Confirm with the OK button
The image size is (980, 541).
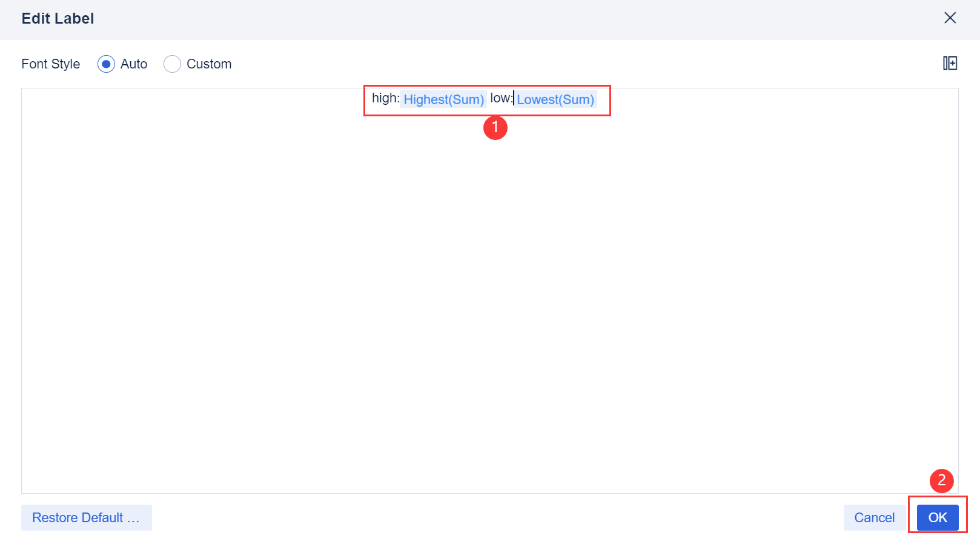pos(938,517)
